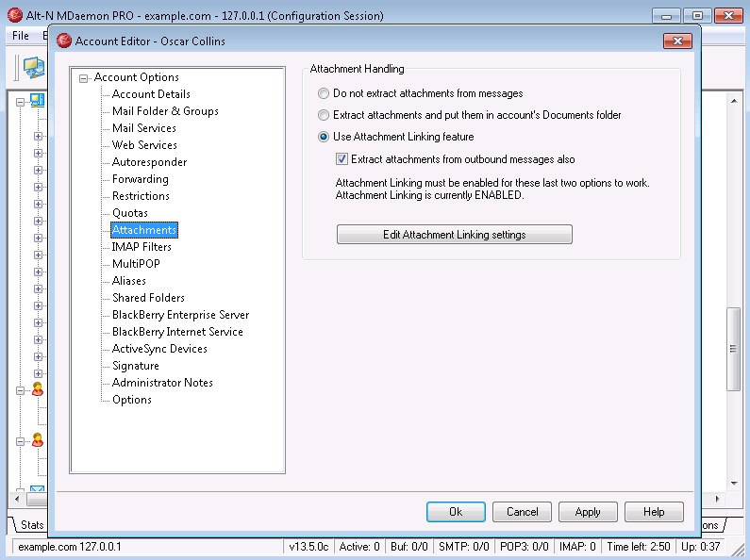Open ActiveSync Devices page
Viewport: 750px width, 560px height.
click(x=159, y=349)
